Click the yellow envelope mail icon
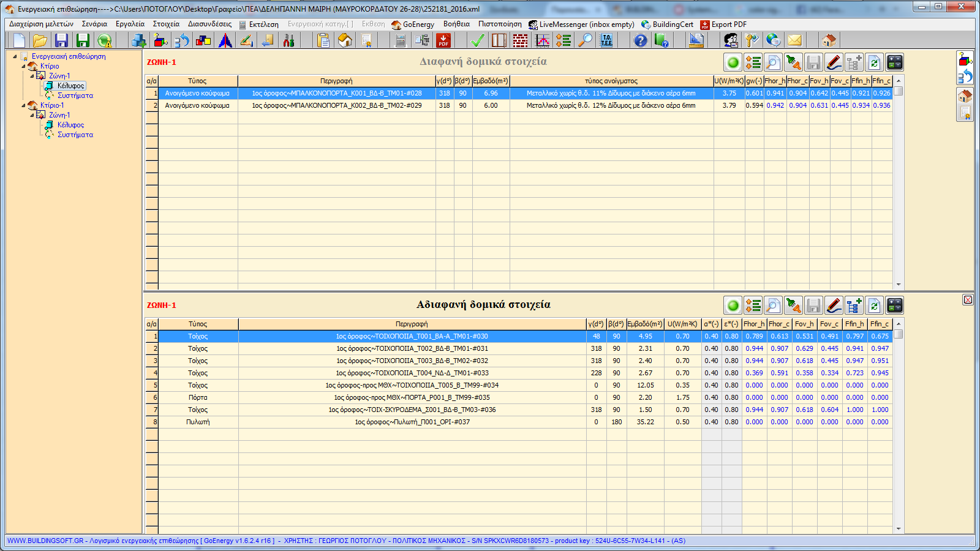This screenshot has height=551, width=980. [794, 40]
